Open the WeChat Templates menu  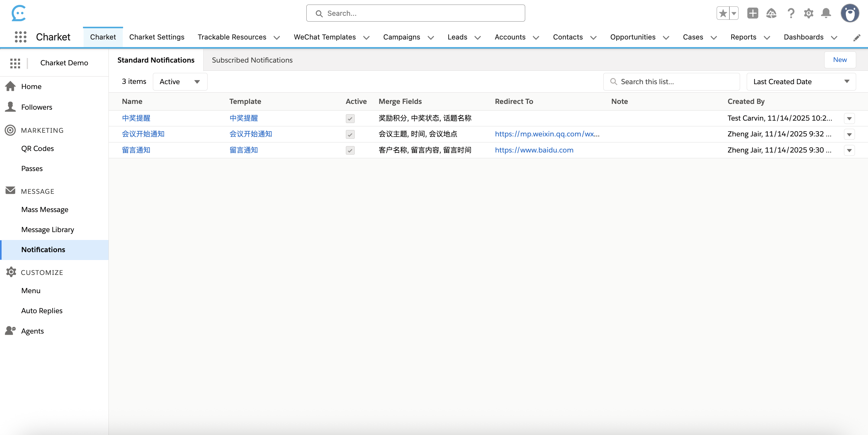325,37
